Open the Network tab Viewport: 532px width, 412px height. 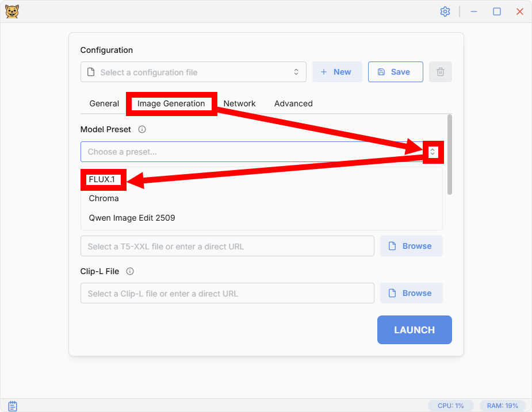pyautogui.click(x=239, y=103)
